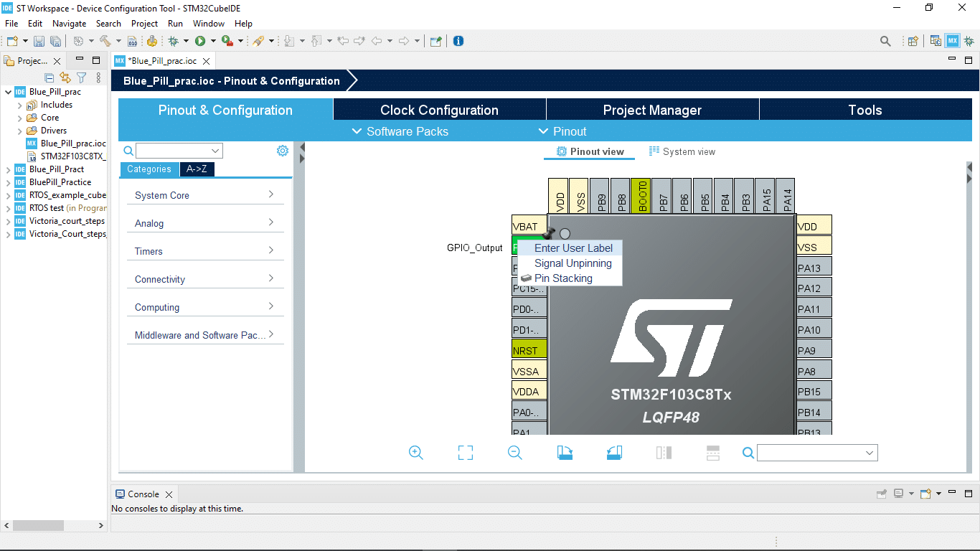Click the External Tools run icon

coord(227,41)
